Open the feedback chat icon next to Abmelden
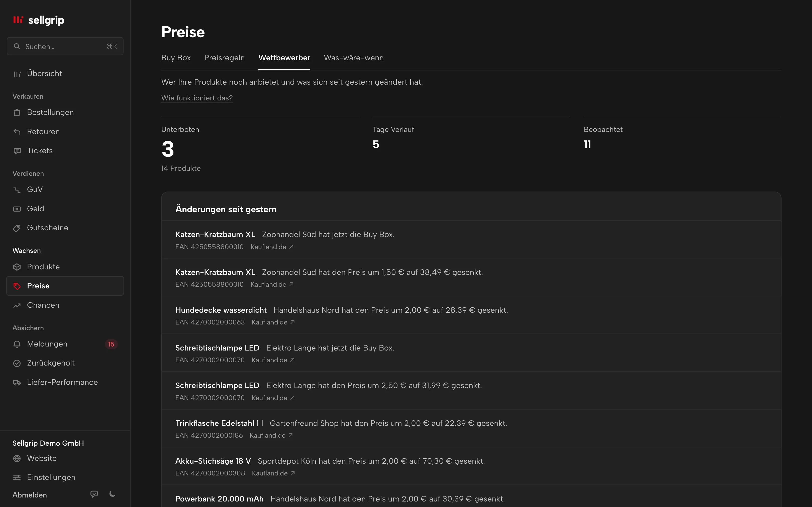 pos(94,494)
